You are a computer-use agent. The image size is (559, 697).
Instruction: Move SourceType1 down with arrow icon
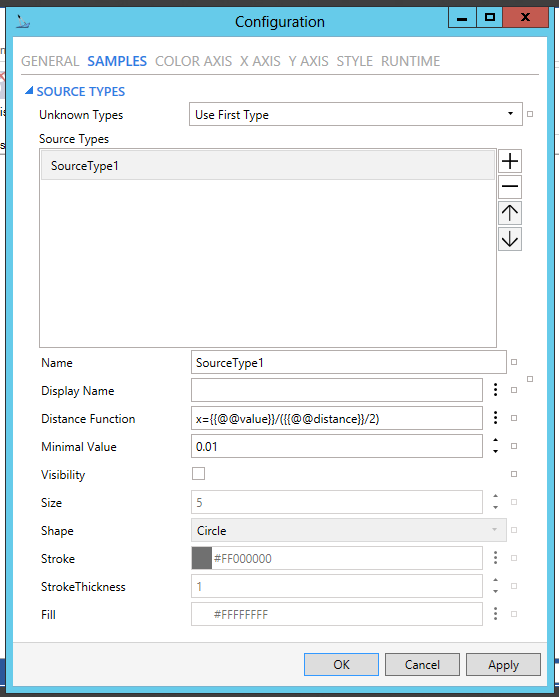click(510, 240)
